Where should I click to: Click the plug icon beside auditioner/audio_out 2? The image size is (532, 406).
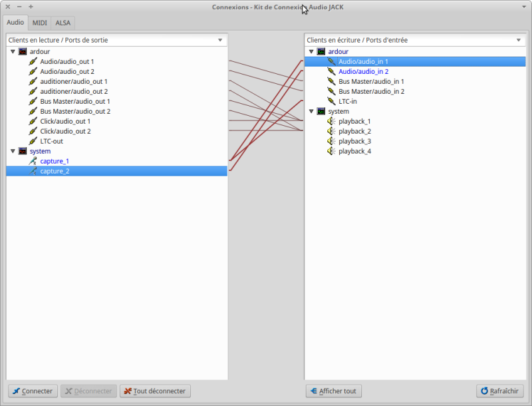[33, 91]
